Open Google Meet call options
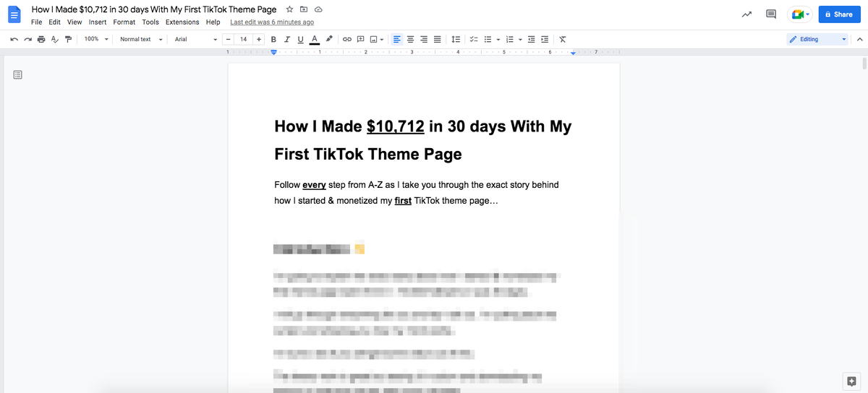Image resolution: width=868 pixels, height=393 pixels. pyautogui.click(x=800, y=14)
